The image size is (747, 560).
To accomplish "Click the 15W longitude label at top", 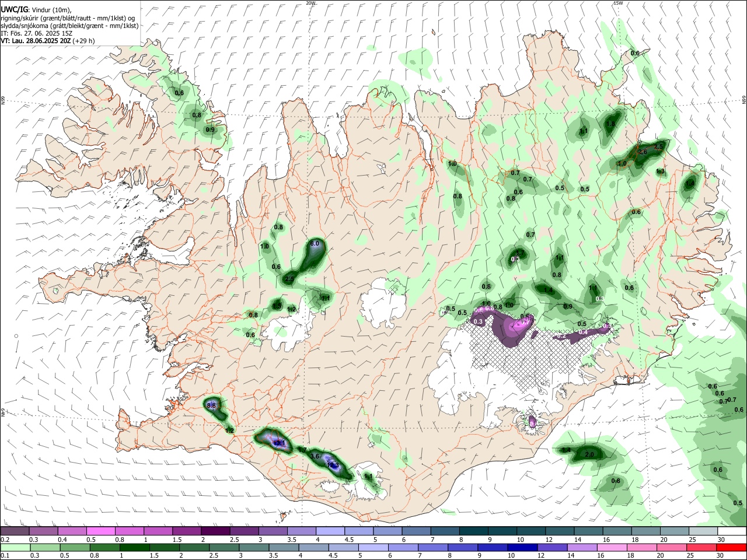I will [x=617, y=3].
